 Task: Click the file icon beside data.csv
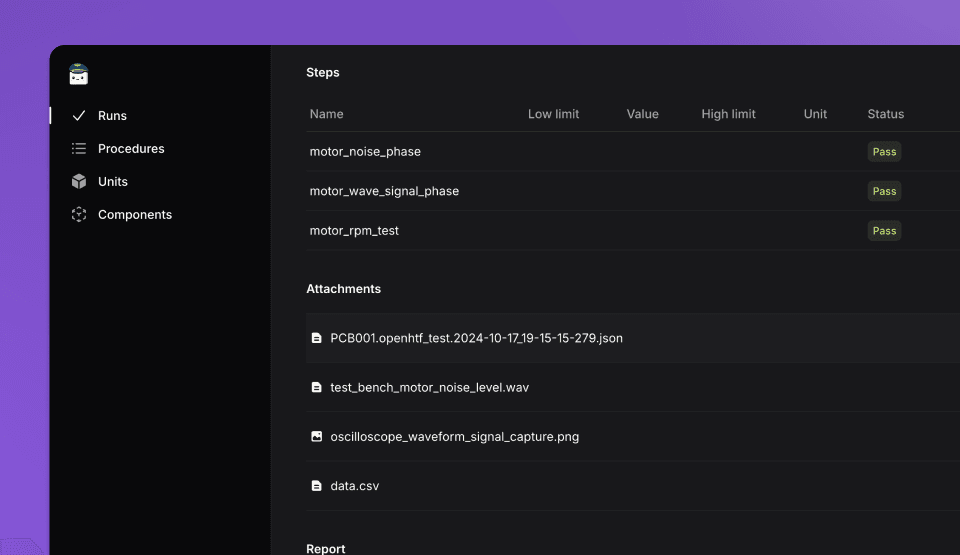click(x=317, y=486)
